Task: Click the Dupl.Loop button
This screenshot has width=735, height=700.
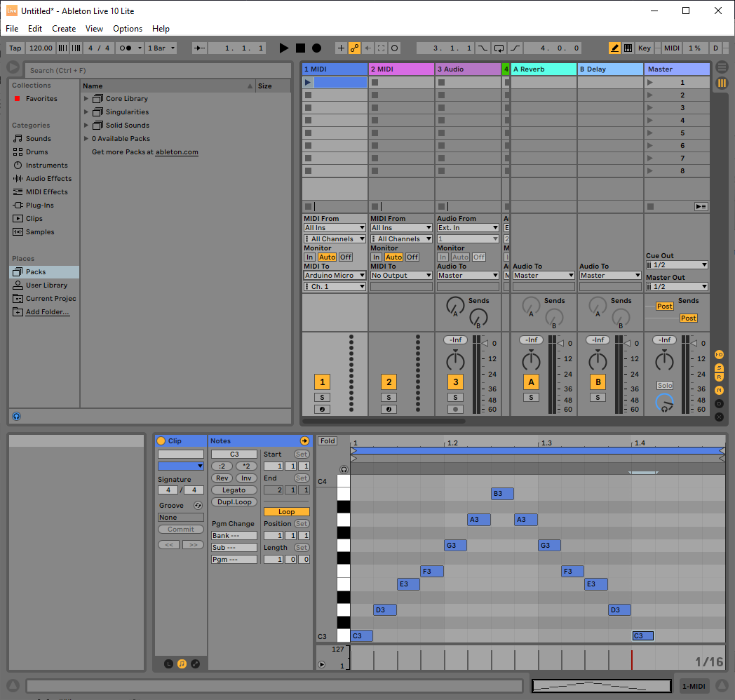Action: pyautogui.click(x=234, y=502)
